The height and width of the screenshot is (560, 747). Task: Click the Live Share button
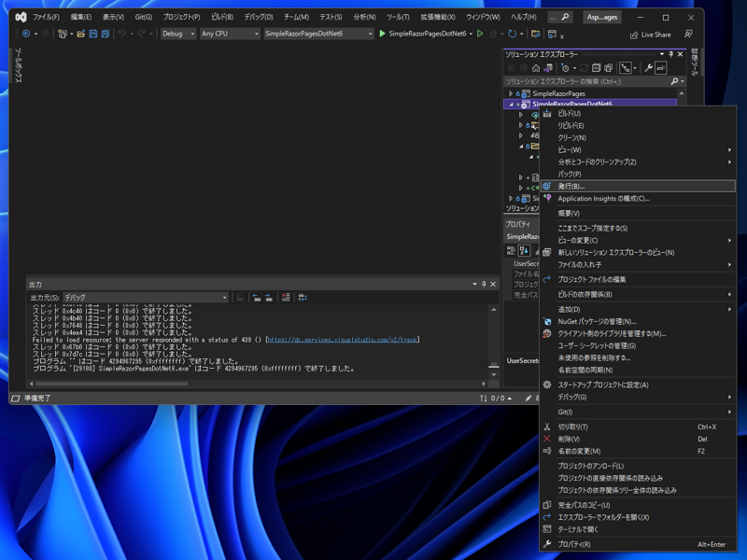(650, 35)
